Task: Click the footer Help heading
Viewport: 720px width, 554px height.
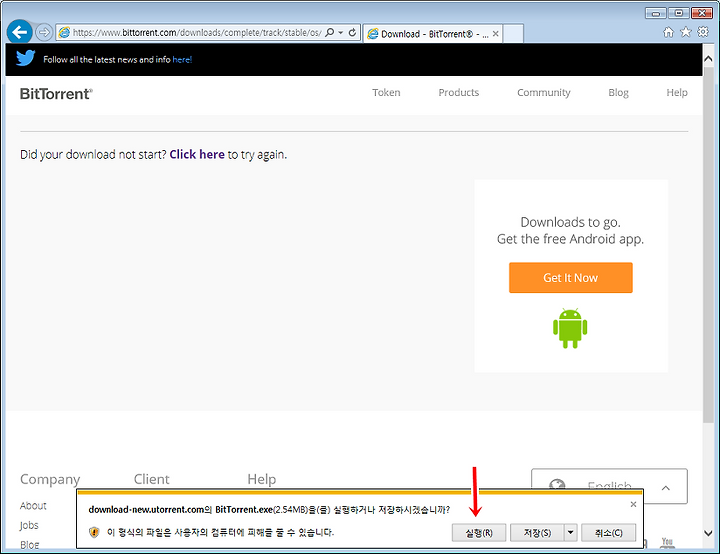Action: (262, 479)
